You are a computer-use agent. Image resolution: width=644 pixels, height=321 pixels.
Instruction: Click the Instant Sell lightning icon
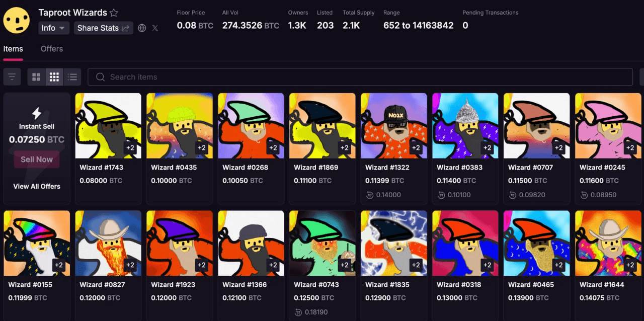coord(37,113)
